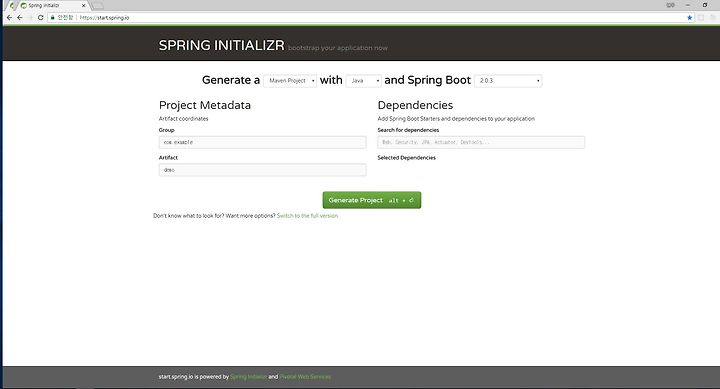Open the Maven Project type dropdown
The width and height of the screenshot is (720, 389).
pyautogui.click(x=290, y=80)
